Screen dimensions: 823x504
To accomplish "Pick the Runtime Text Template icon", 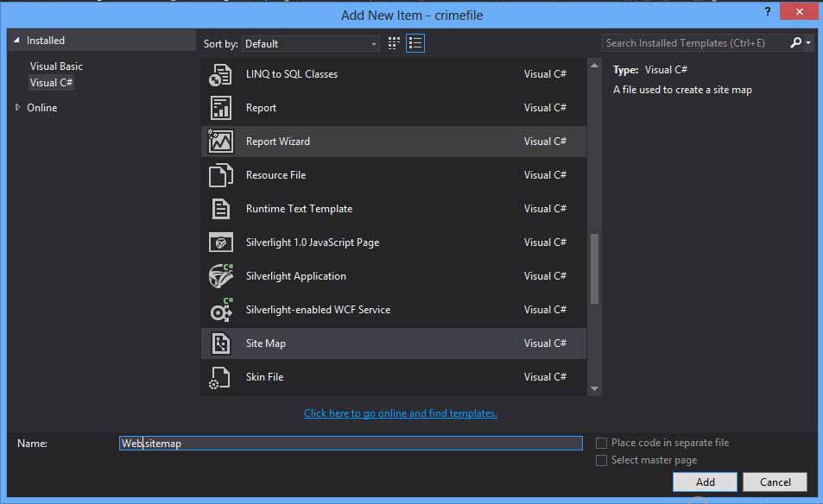I will (x=219, y=209).
